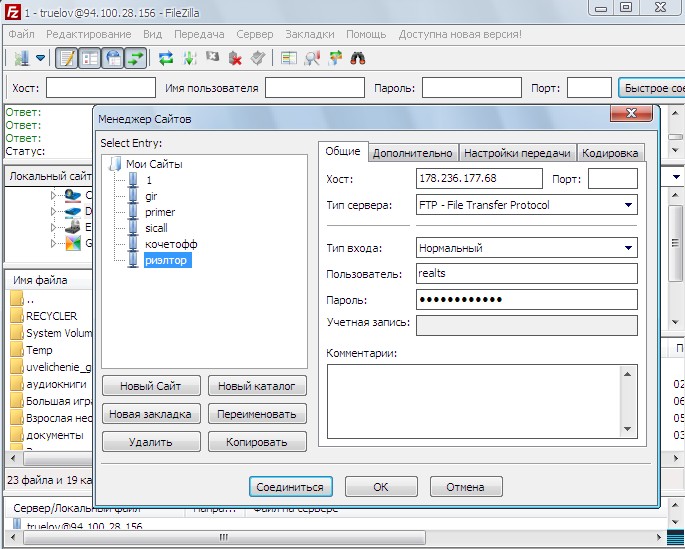Screen dimensions: 685x549
Task: Click into the Пользователь field
Action: pos(526,273)
